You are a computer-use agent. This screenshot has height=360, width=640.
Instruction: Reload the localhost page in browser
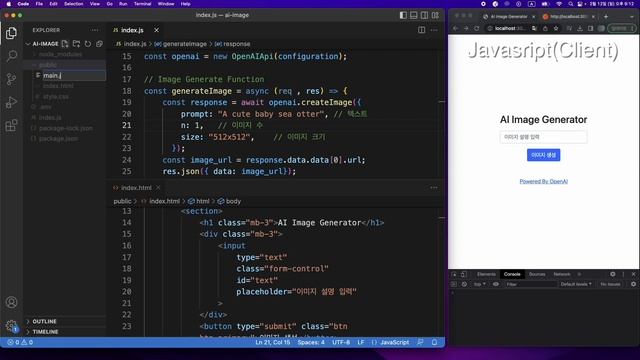(x=476, y=28)
